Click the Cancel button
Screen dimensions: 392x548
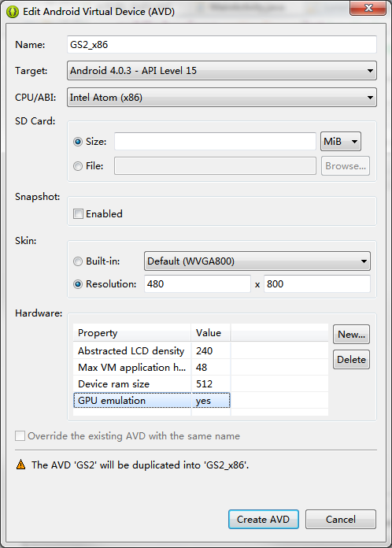point(341,520)
